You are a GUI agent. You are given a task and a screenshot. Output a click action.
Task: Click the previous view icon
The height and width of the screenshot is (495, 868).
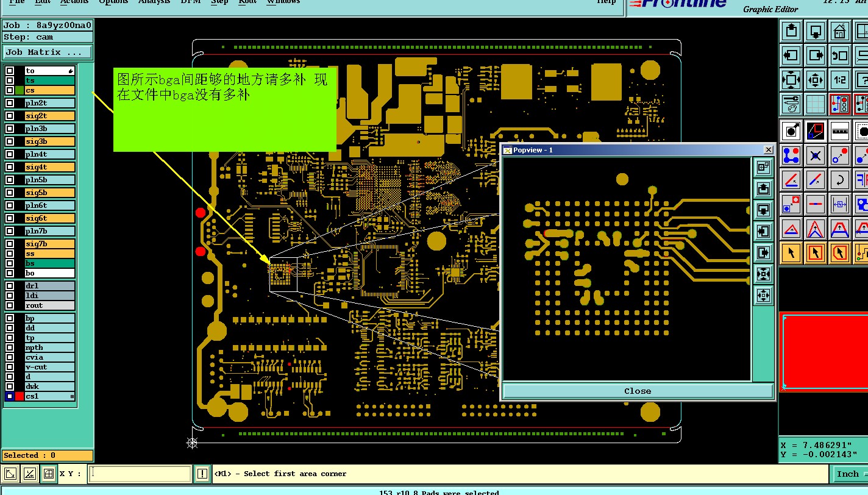[x=840, y=55]
